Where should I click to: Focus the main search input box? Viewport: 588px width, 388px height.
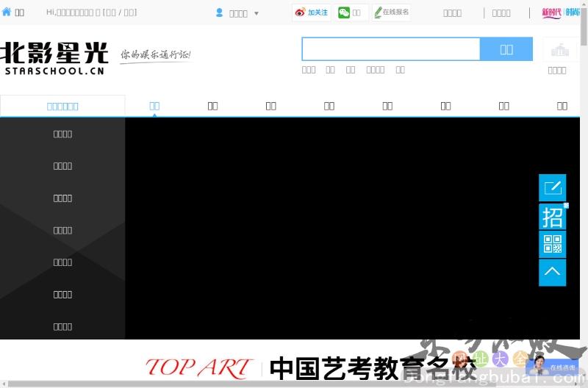pyautogui.click(x=391, y=49)
